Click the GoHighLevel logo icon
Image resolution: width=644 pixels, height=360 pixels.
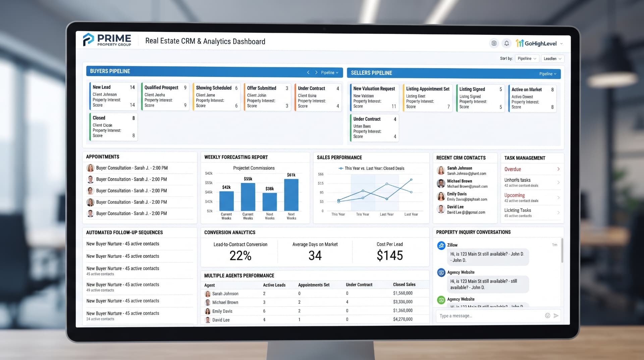point(520,43)
